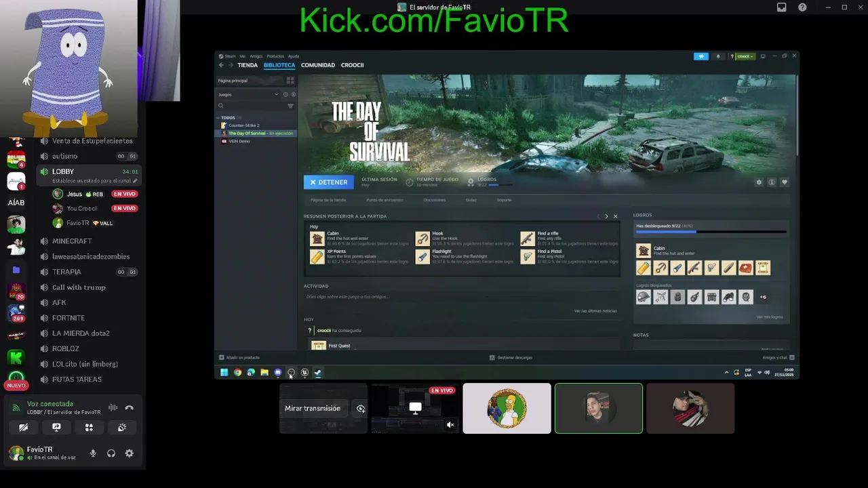
Task: Open Discord help icon in title bar
Action: point(802,7)
